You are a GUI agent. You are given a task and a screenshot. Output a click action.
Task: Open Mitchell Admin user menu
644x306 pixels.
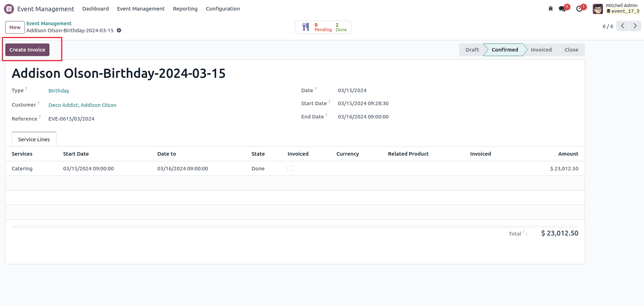point(617,8)
